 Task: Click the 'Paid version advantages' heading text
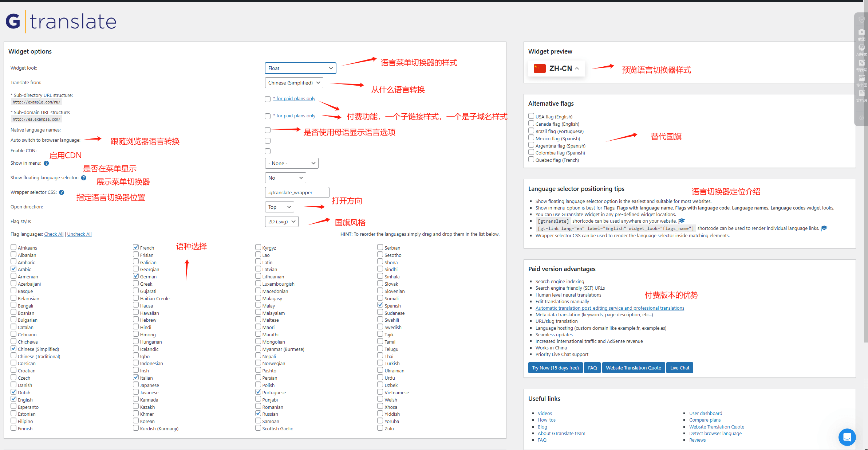click(x=562, y=269)
